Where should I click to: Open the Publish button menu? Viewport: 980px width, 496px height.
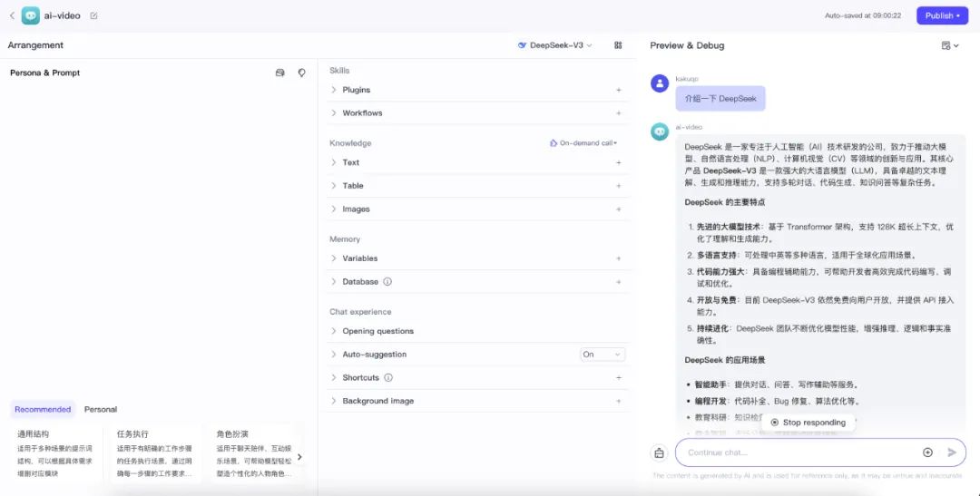pos(942,15)
